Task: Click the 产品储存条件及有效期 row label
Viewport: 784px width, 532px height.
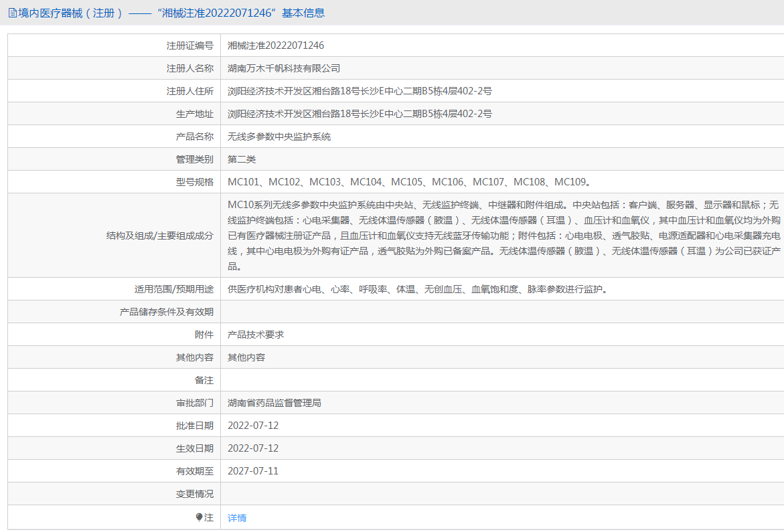Action: [x=167, y=312]
